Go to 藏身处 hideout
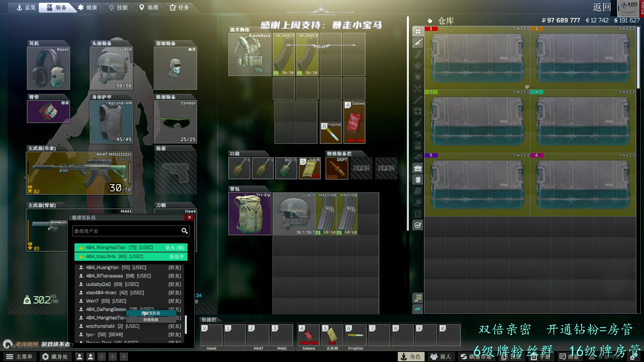The height and width of the screenshot is (362, 644). [x=55, y=357]
